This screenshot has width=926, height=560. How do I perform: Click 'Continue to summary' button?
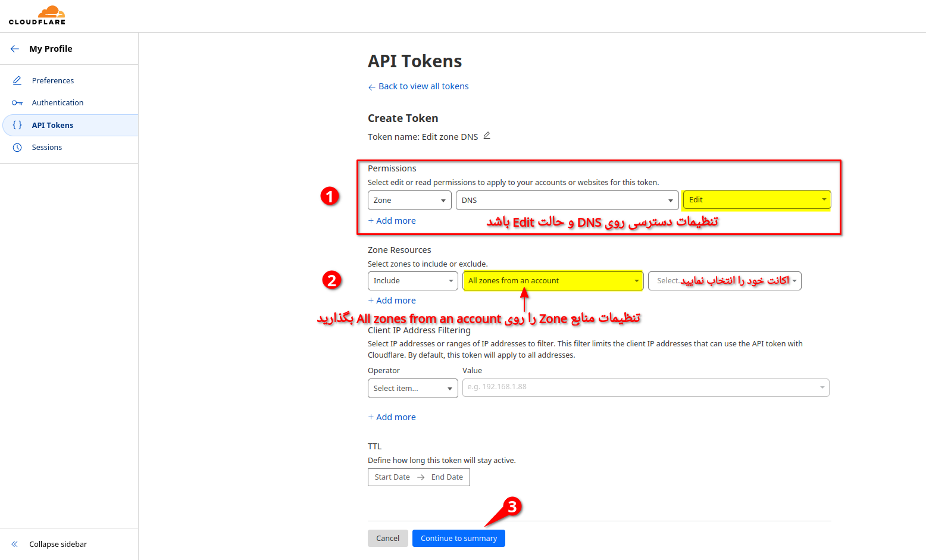pos(459,539)
